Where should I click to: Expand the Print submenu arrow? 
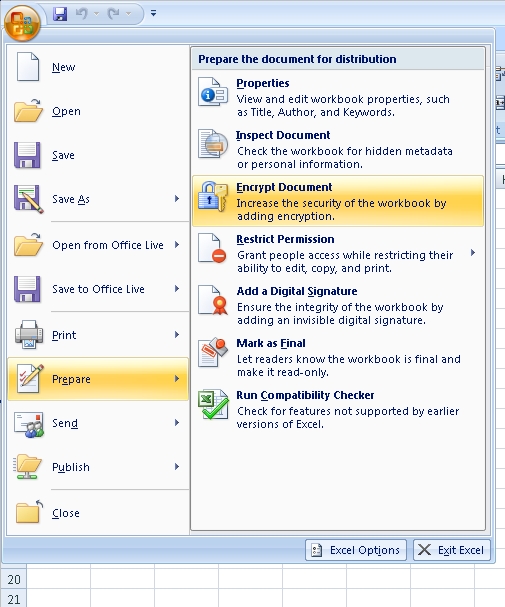[177, 334]
